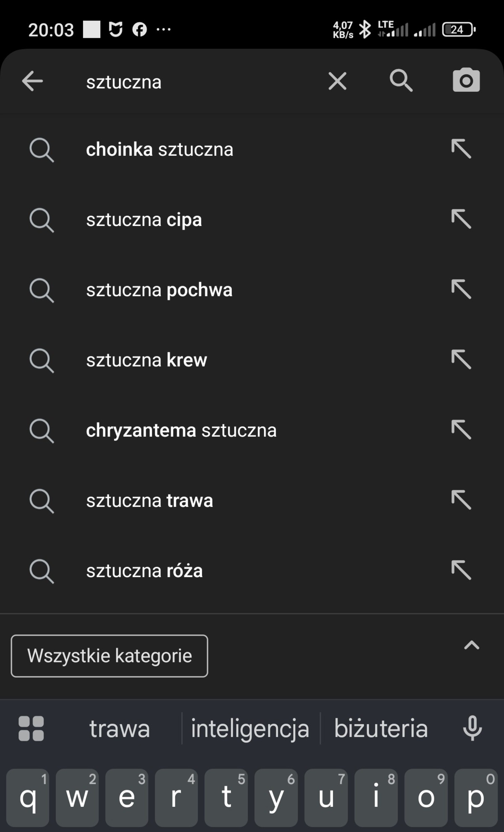Fill search with 'sztuczna trawa' arrow
The height and width of the screenshot is (832, 504).
(x=461, y=500)
